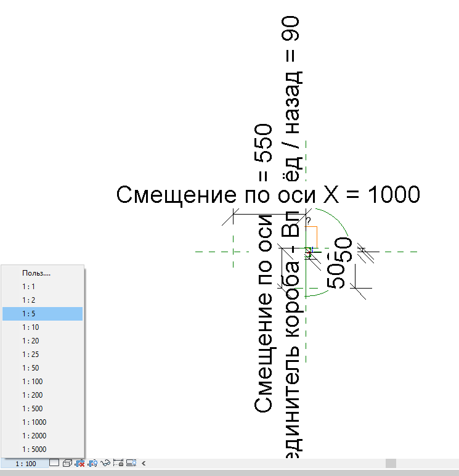Screen dimensions: 459x476
Task: Pick the highlighted 1 : 5 scale
Action: click(43, 314)
